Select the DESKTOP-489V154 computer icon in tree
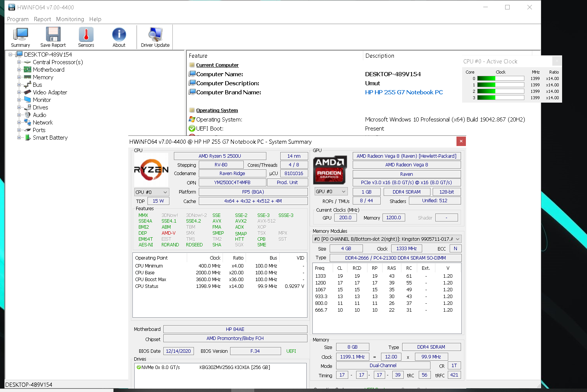587x392 pixels. coord(19,54)
